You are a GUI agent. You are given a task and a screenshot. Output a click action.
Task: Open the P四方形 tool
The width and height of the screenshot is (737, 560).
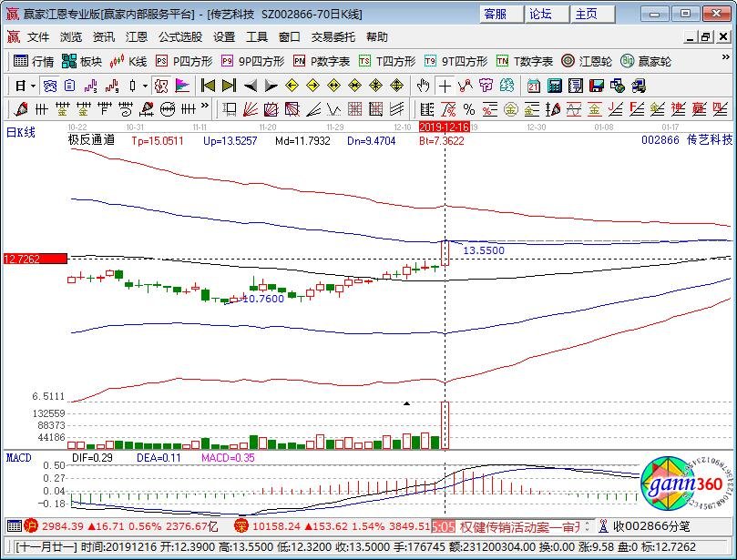click(x=184, y=61)
